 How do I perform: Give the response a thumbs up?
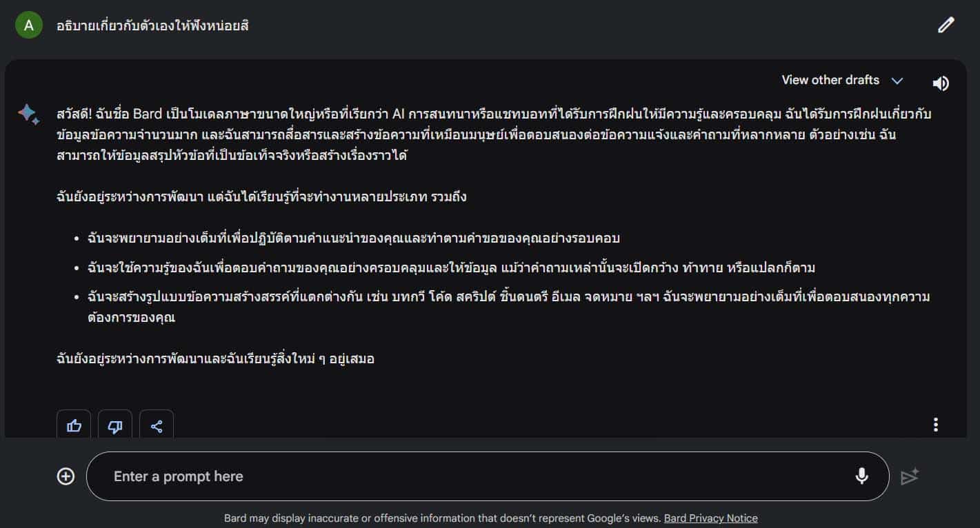coord(74,426)
